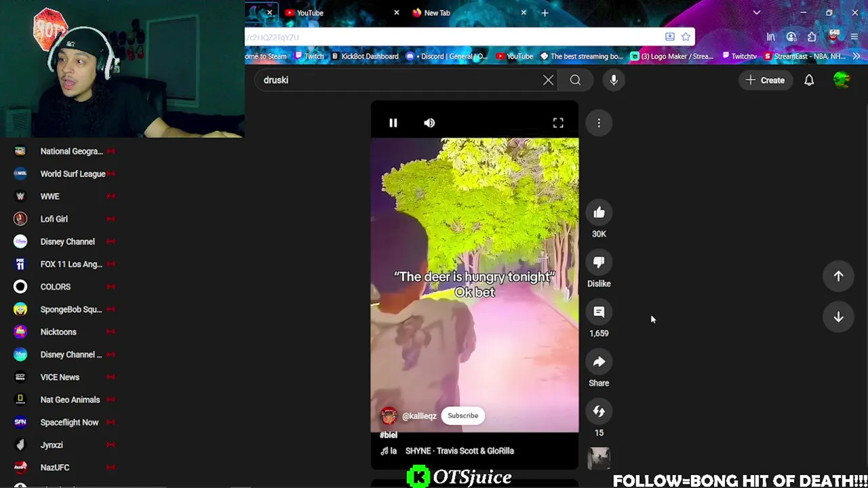Close the YouTube browser tab

coord(397,13)
